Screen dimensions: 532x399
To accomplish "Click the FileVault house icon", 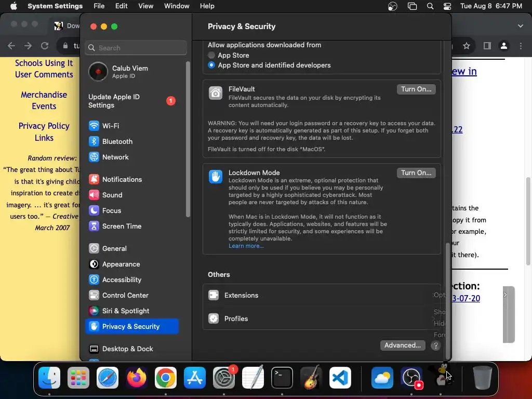I will coord(216,93).
